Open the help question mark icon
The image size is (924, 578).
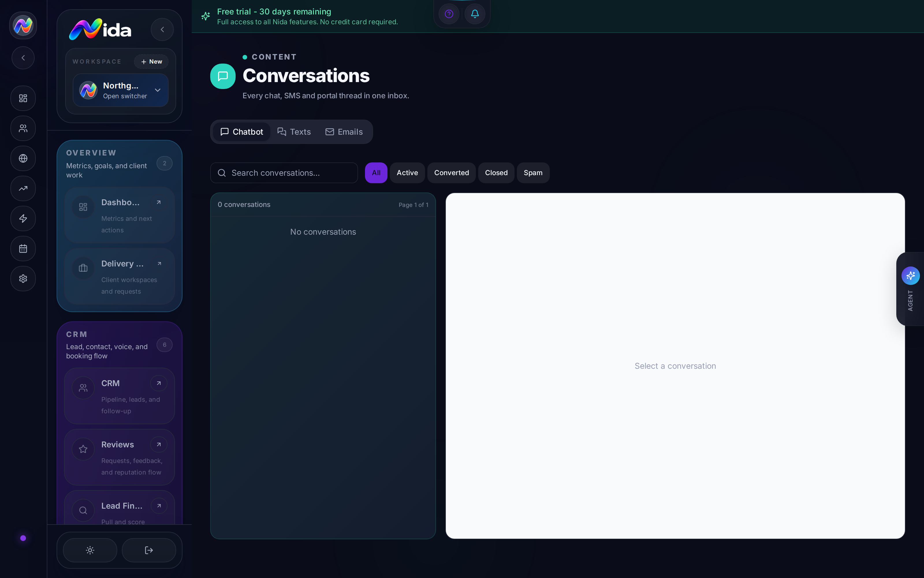449,14
